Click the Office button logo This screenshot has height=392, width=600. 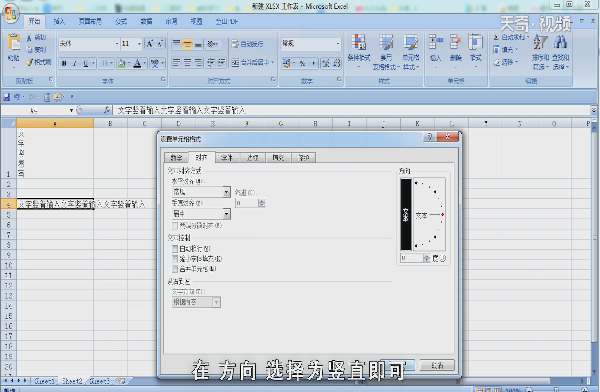(x=11, y=14)
